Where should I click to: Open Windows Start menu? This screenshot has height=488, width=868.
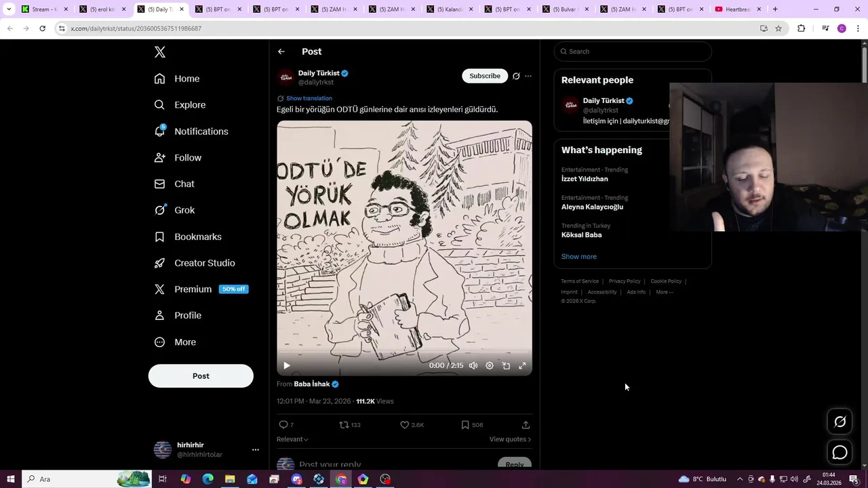(x=10, y=479)
